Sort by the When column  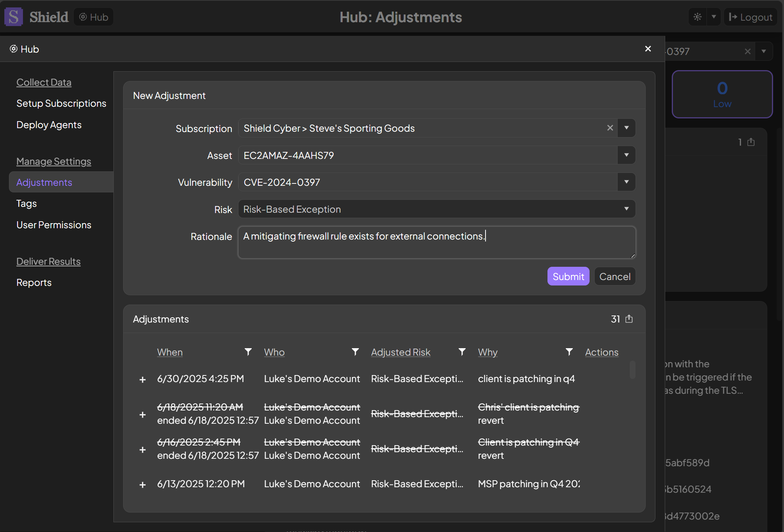coord(170,352)
